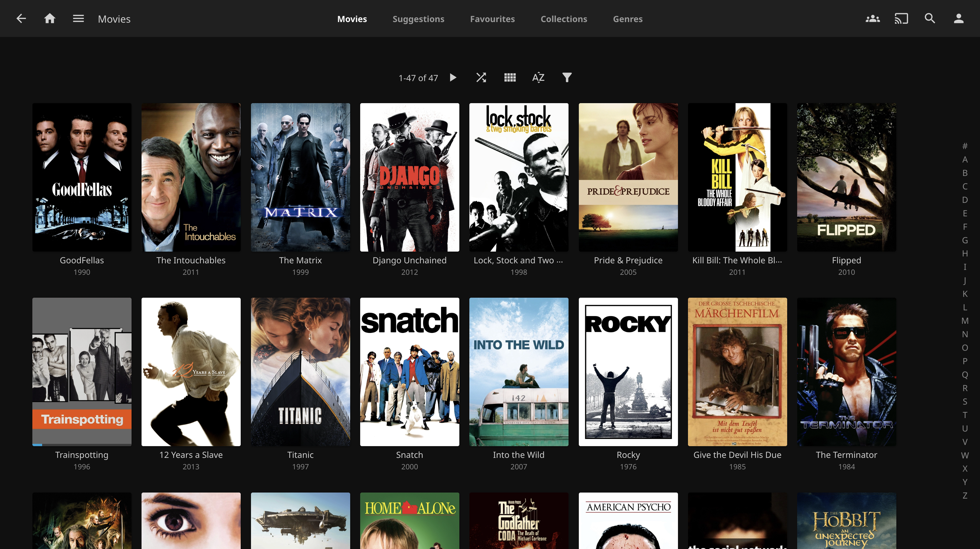
Task: Open the A-Z sort options
Action: pos(538,77)
